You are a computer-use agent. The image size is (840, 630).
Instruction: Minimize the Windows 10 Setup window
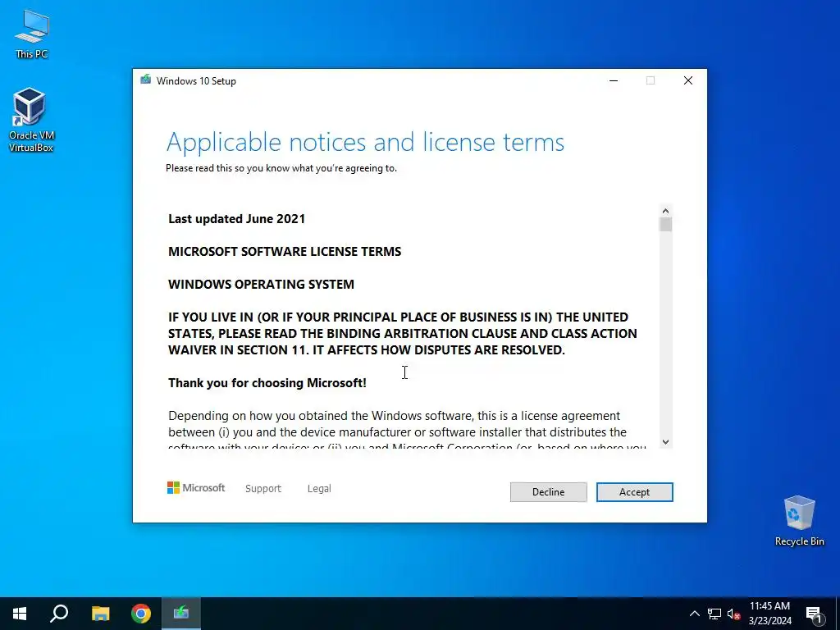(x=614, y=81)
